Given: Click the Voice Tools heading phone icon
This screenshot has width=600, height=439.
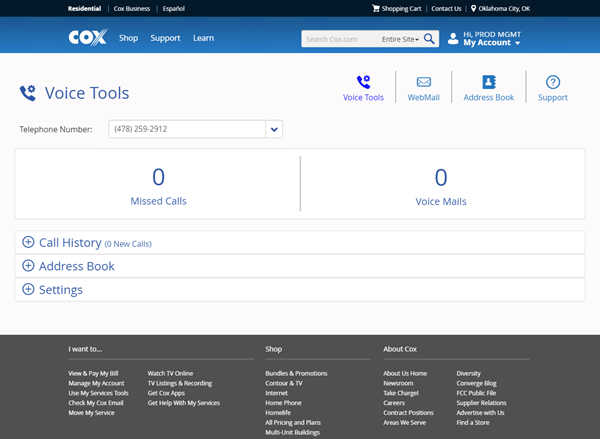Looking at the screenshot, I should pyautogui.click(x=28, y=93).
